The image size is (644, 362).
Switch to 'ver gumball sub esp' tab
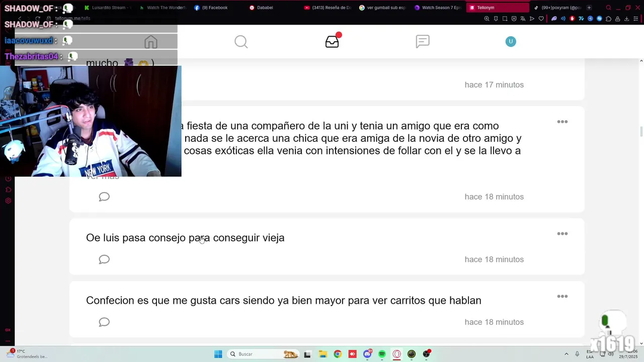click(x=383, y=8)
